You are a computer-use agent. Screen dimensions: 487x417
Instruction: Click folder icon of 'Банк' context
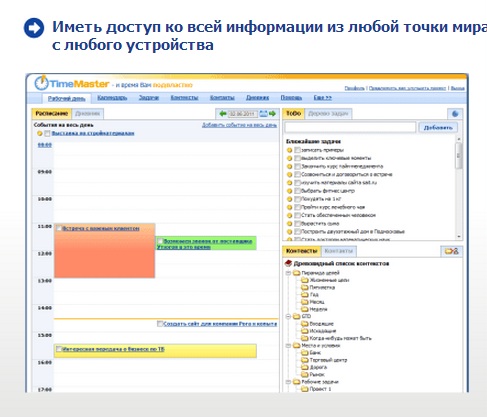(x=304, y=352)
